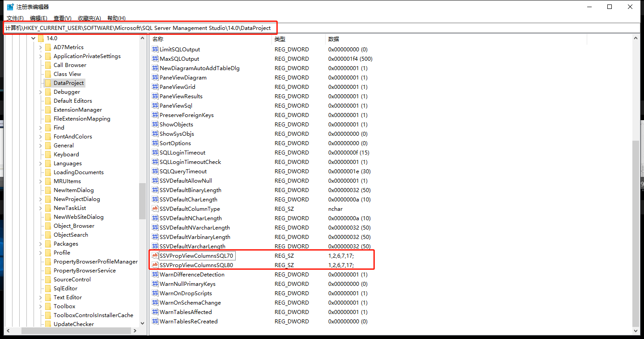Select the ExtensionManager tree item
This screenshot has width=644, height=339.
click(78, 110)
